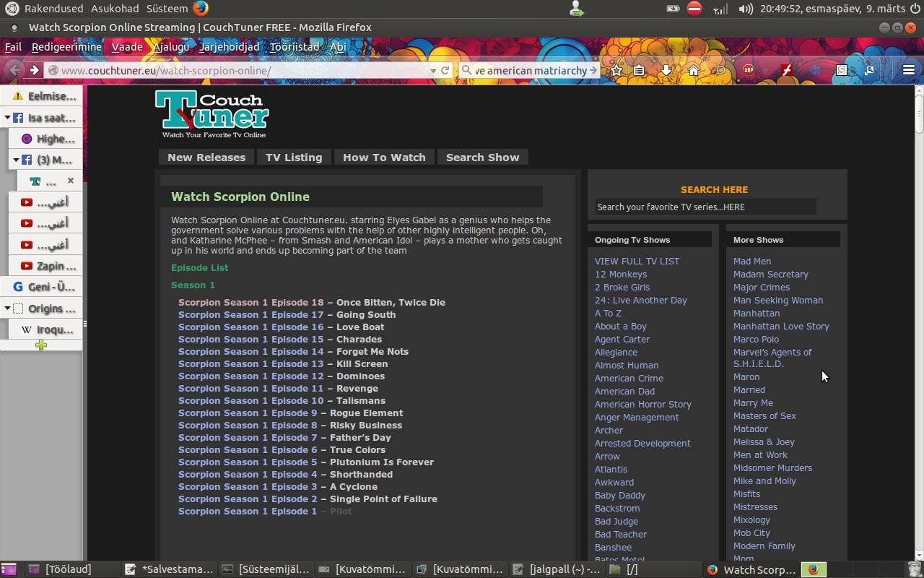
Task: Click the red no-entry indicator icon
Action: click(694, 9)
